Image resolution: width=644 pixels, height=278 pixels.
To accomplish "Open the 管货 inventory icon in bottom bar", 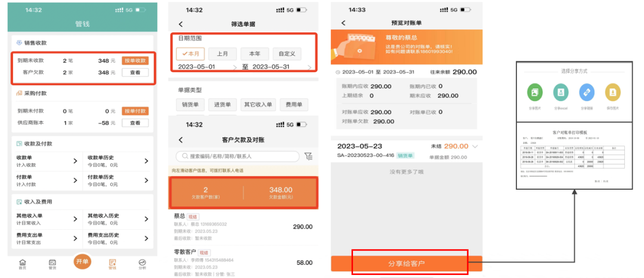I will tap(52, 263).
